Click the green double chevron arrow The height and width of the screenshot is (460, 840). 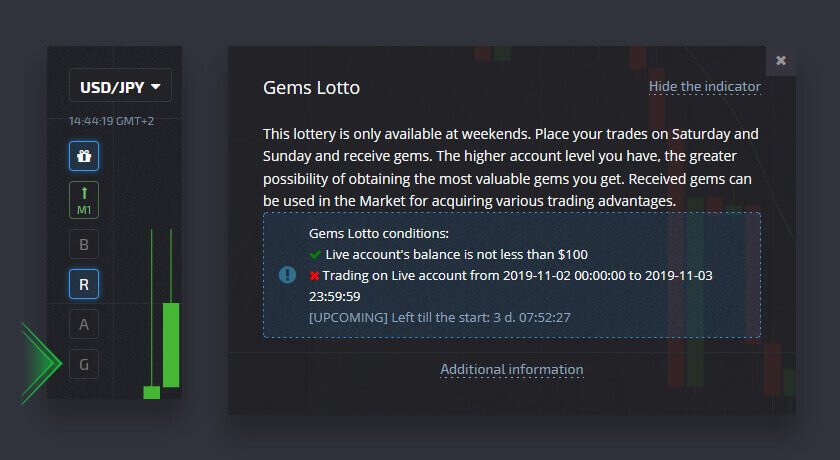click(40, 363)
